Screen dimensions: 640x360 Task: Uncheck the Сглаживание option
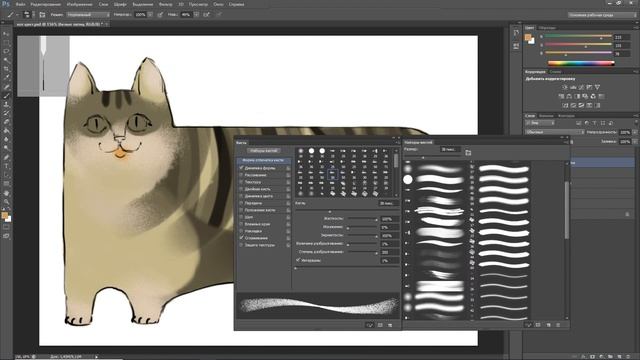point(241,238)
